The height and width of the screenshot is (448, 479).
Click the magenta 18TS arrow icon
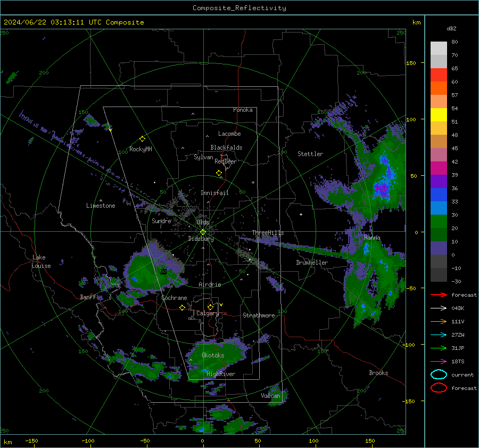439,362
